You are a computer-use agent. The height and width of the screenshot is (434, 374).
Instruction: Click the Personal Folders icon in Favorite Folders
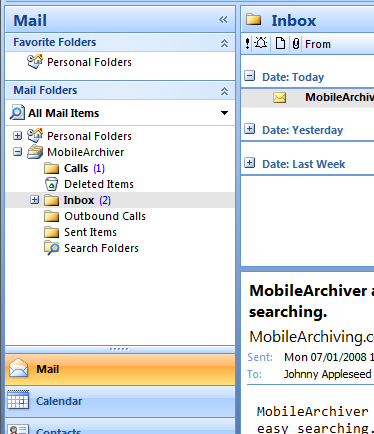coord(35,61)
